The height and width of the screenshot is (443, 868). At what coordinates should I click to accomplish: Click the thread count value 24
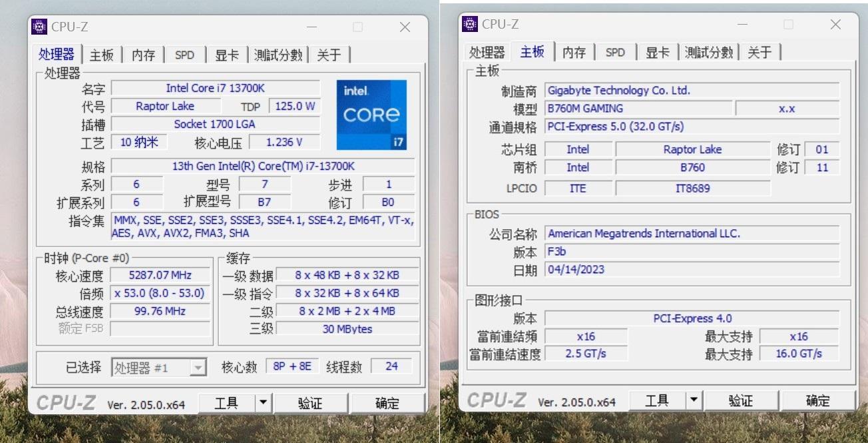391,366
